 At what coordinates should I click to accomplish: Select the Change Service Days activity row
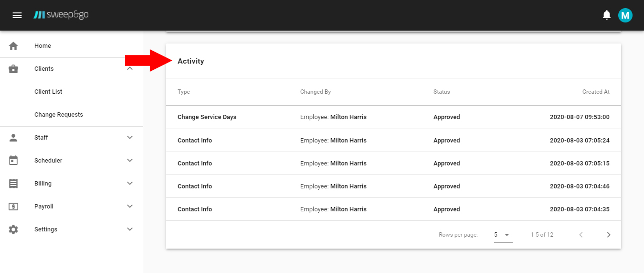pyautogui.click(x=207, y=117)
